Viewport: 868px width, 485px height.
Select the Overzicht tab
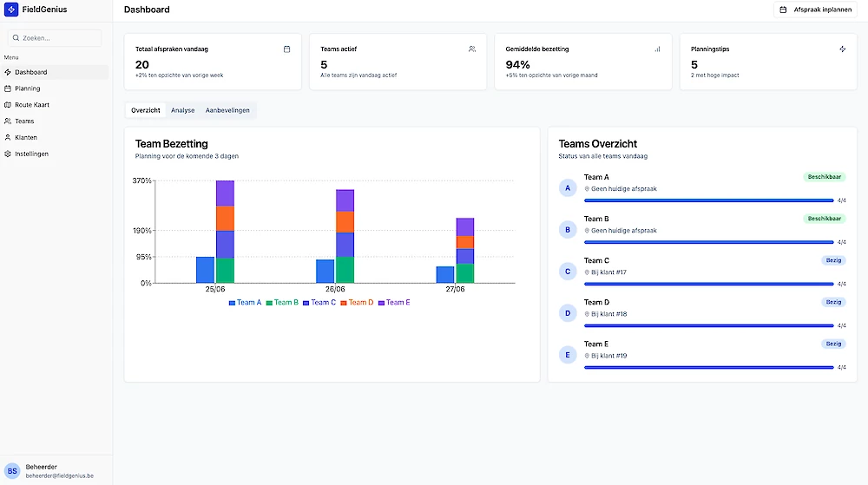[146, 110]
